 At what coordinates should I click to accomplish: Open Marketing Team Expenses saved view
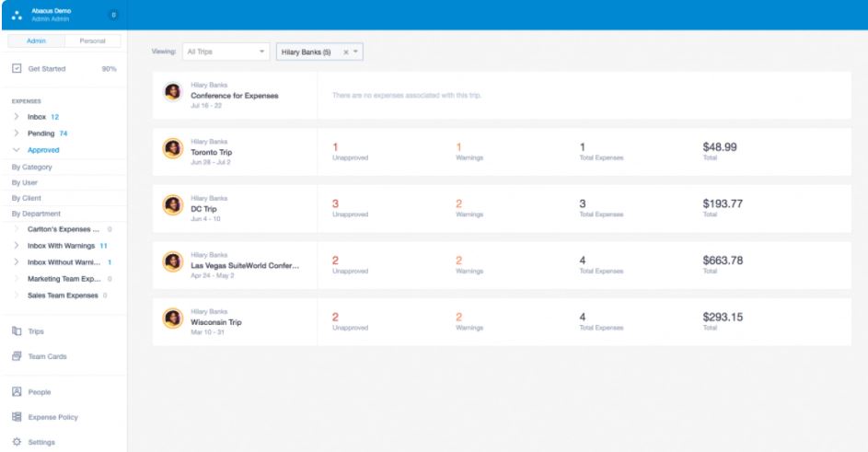pos(64,279)
